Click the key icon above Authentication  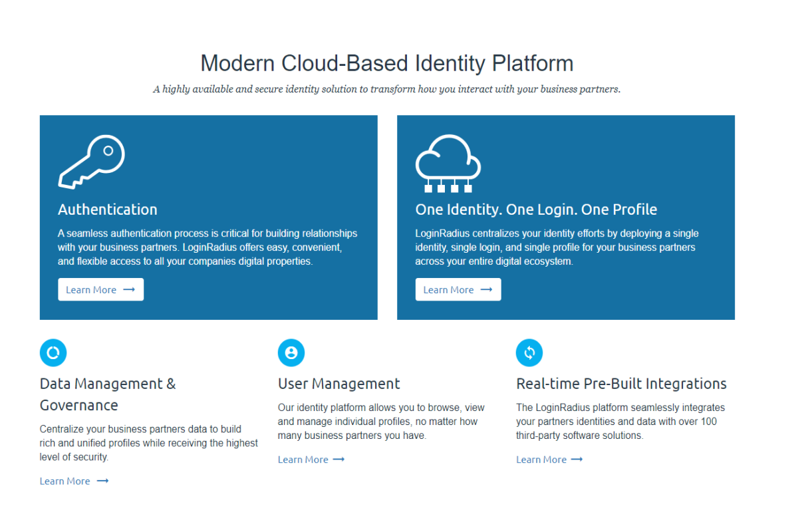(x=92, y=163)
